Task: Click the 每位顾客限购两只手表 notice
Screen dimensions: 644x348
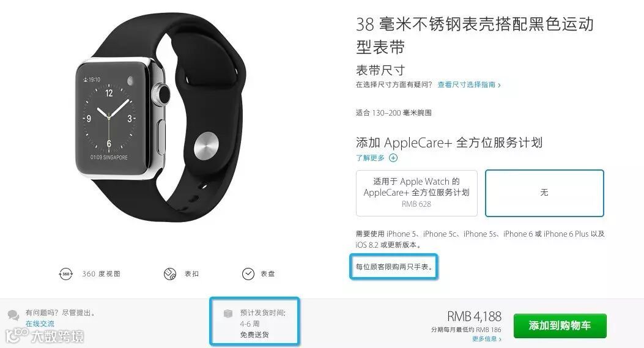Action: point(394,267)
